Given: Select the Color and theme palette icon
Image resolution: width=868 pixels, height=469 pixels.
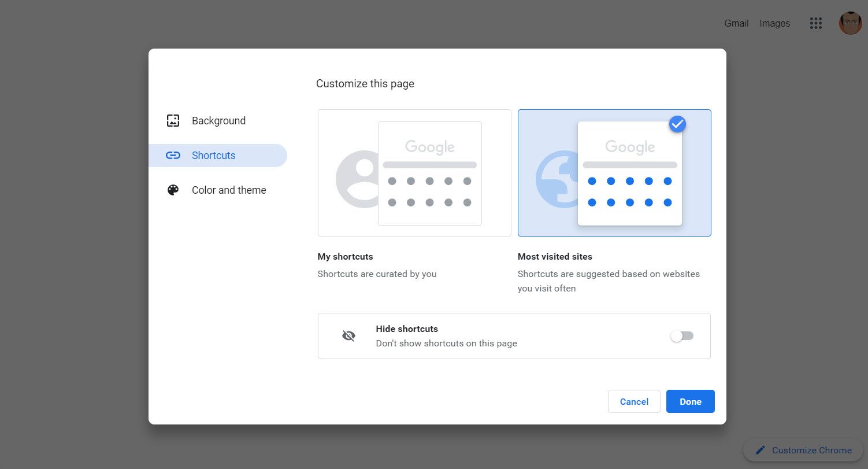Looking at the screenshot, I should coord(173,190).
